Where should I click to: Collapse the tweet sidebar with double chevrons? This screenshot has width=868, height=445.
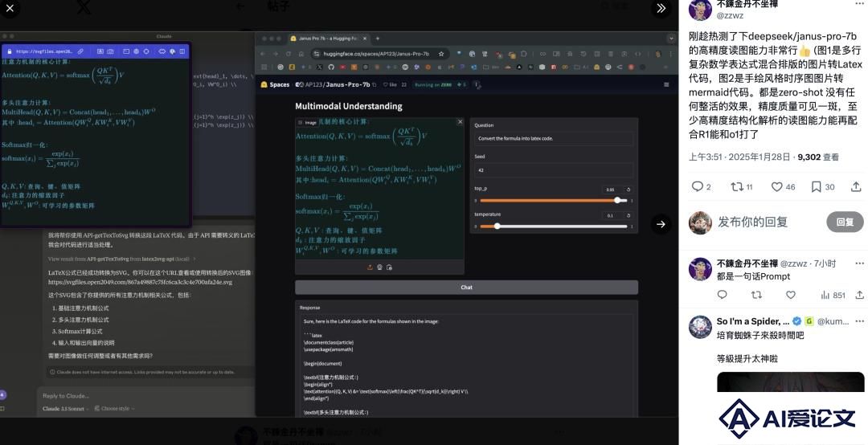coord(661,8)
